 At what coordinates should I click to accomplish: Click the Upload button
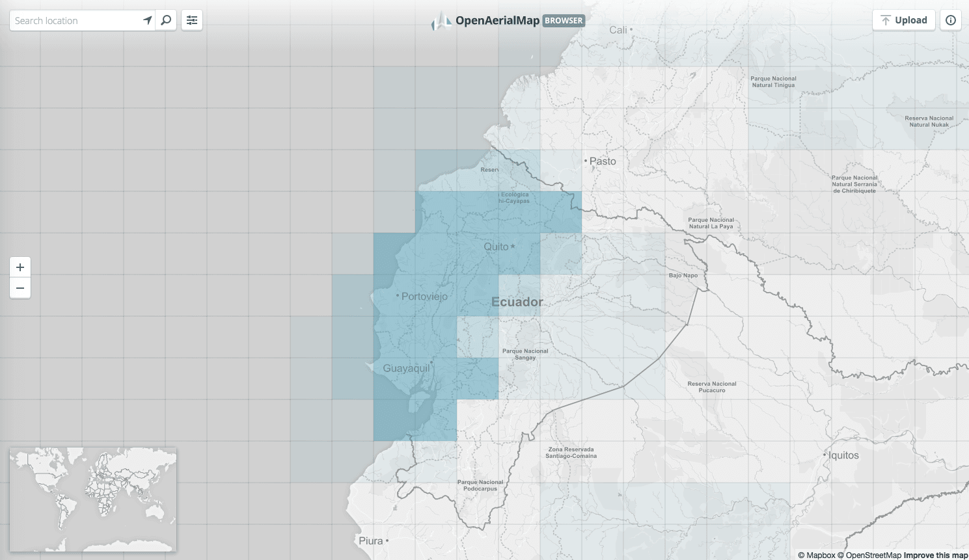[904, 20]
